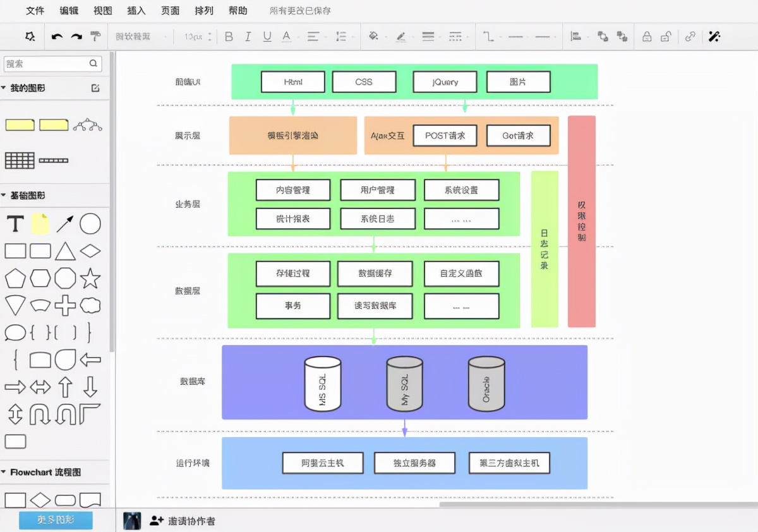Select the format painter tool
The image size is (758, 532).
tap(95, 36)
